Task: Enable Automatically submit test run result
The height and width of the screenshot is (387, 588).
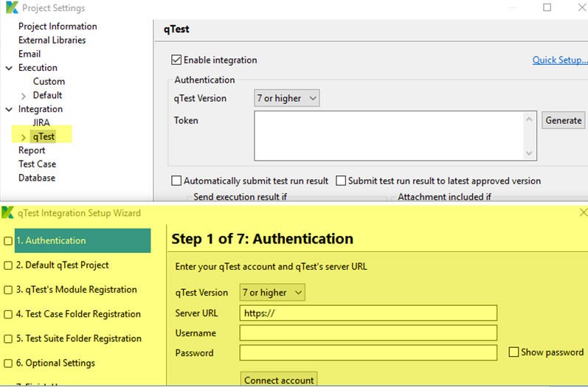Action: [x=176, y=181]
